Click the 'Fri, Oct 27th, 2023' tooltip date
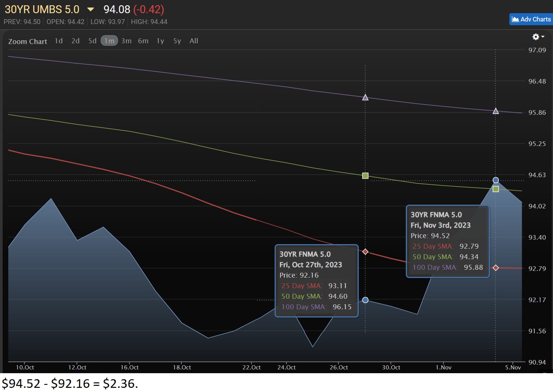 click(x=311, y=265)
